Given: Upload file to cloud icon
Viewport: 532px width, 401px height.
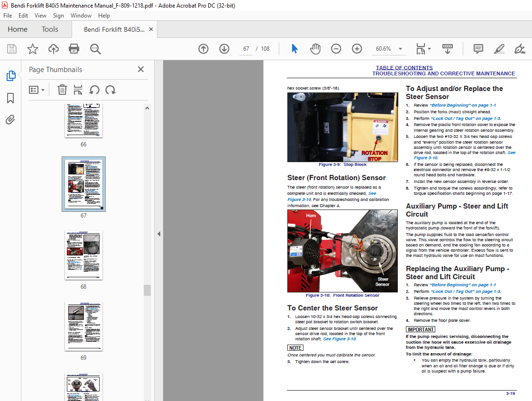Looking at the screenshot, I should tap(53, 49).
